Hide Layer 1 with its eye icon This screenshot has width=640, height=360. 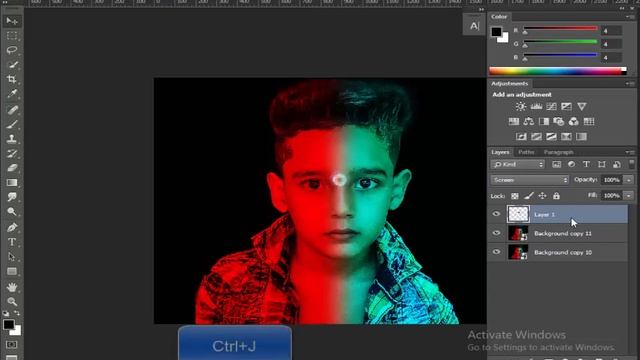pyautogui.click(x=496, y=214)
